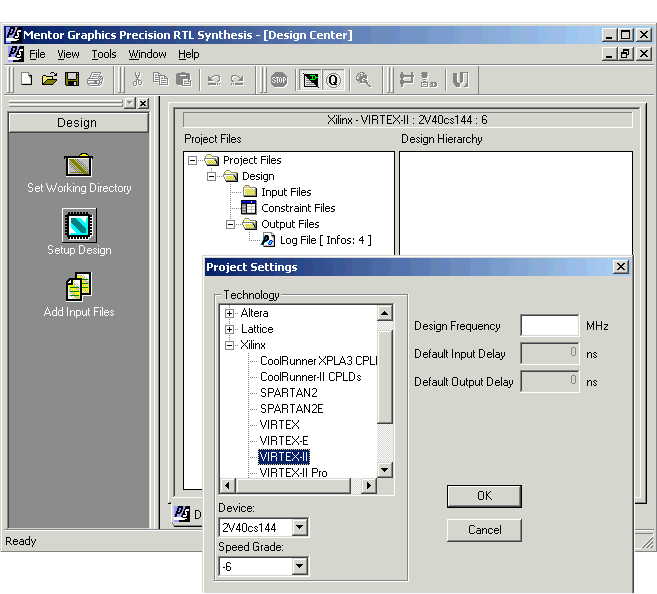Collapse the Output Files node
657x594 pixels.
point(230,225)
